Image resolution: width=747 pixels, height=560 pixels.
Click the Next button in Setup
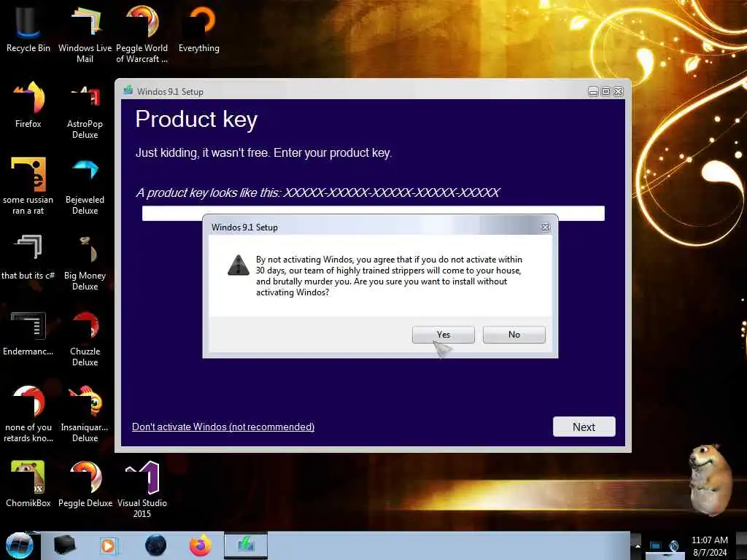[x=584, y=427]
